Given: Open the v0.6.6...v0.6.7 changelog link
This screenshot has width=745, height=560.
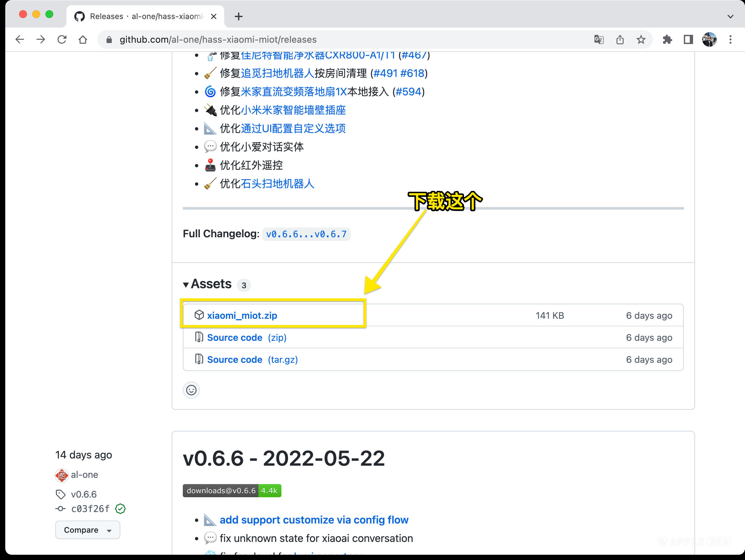Looking at the screenshot, I should [306, 234].
